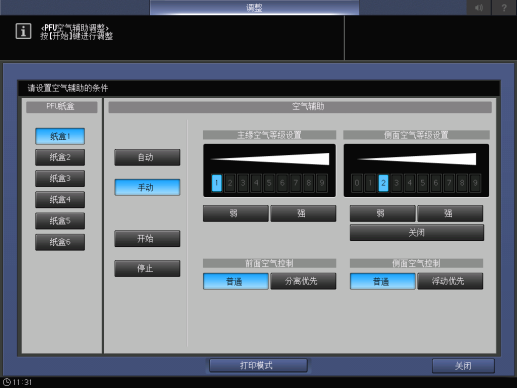
Task: Turn off side air via 关闭 under level
Action: [x=417, y=232]
